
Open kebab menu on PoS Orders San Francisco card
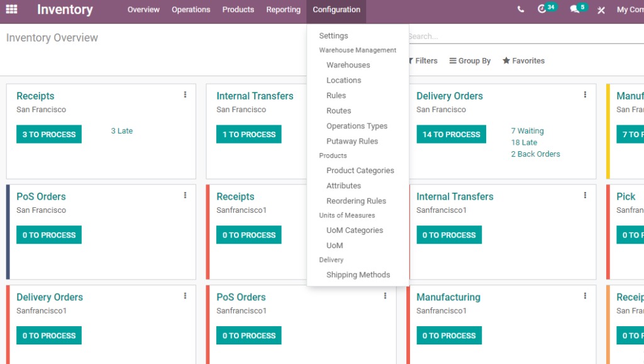185,195
